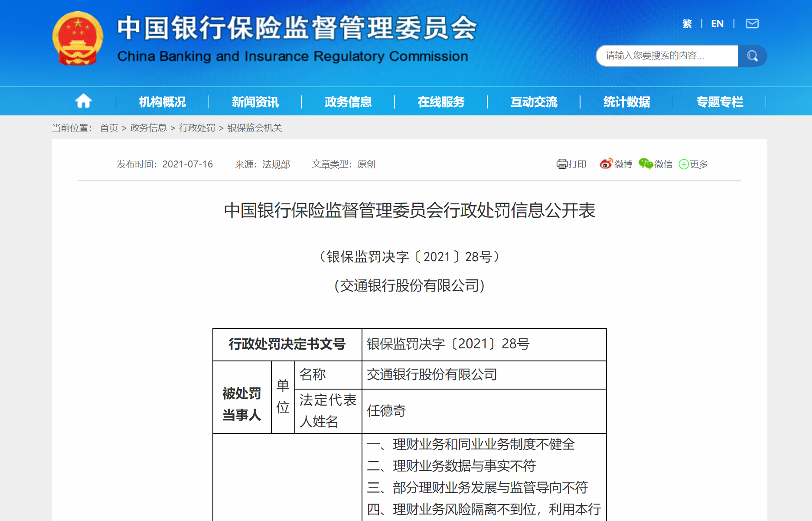Click 行政处罚 breadcrumb link
This screenshot has width=812, height=521.
pyautogui.click(x=197, y=128)
